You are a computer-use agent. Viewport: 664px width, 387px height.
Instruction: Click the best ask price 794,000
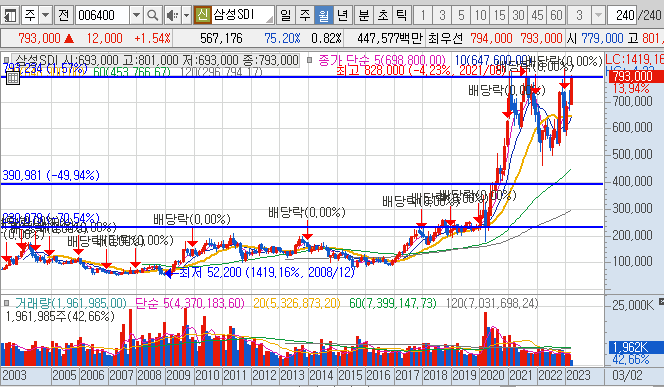tap(491, 39)
